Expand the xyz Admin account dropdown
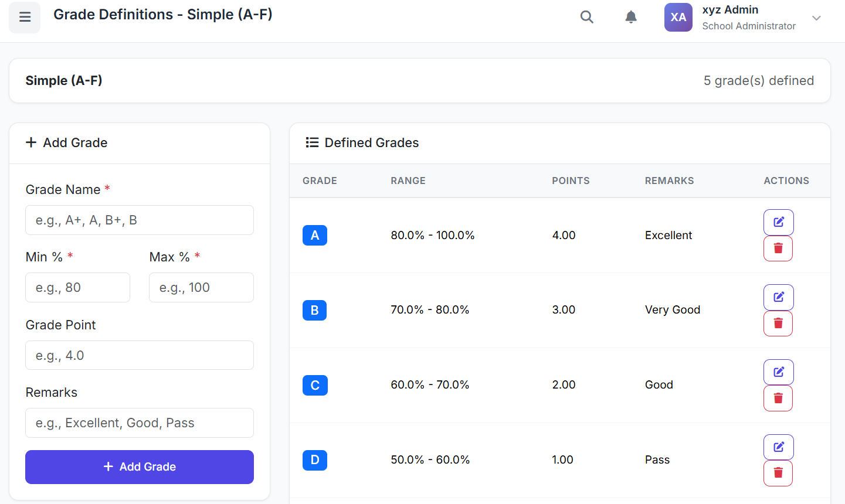This screenshot has width=845, height=504. click(x=816, y=18)
